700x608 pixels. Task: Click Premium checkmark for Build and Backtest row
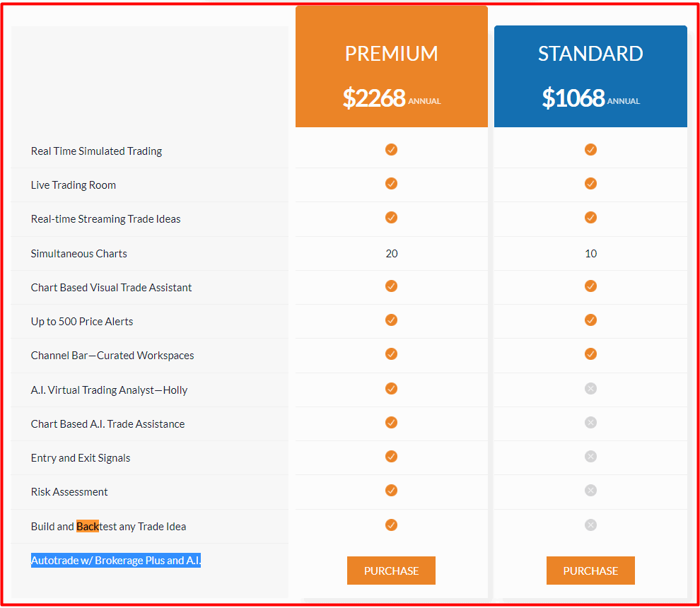pyautogui.click(x=391, y=525)
